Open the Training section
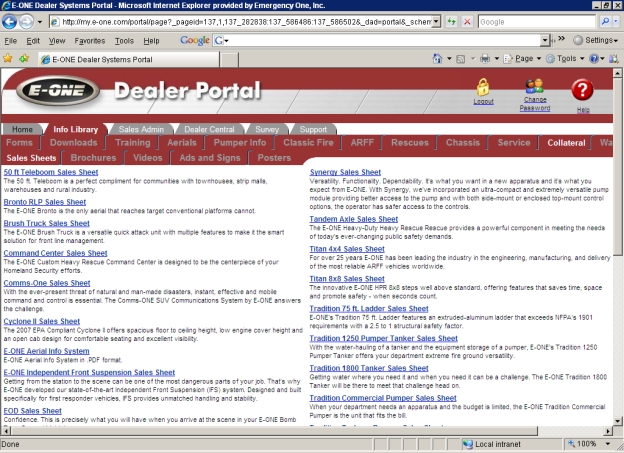Screen dimensions: 624x453 click(133, 143)
